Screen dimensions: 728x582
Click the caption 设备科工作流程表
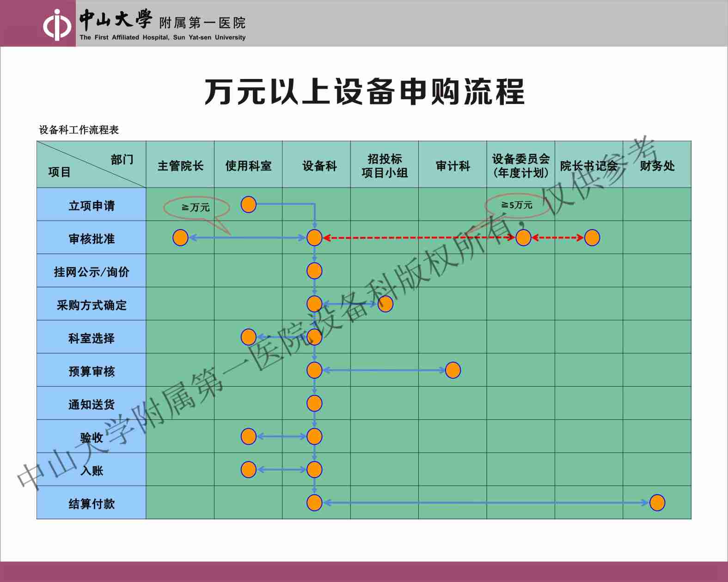point(79,130)
